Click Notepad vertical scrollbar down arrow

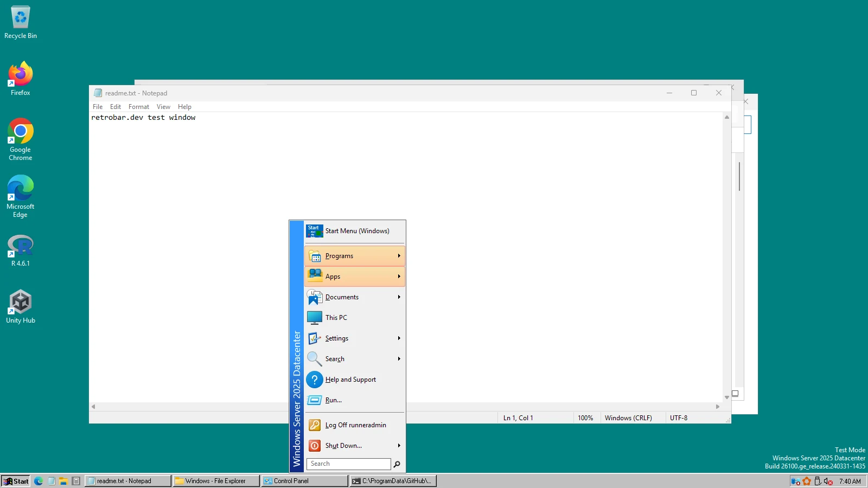click(727, 397)
